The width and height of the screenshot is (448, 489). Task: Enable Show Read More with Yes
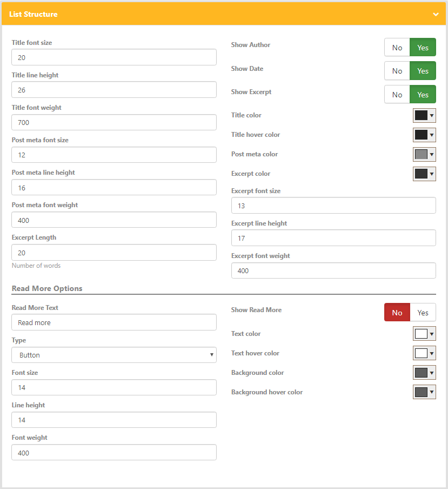point(423,313)
